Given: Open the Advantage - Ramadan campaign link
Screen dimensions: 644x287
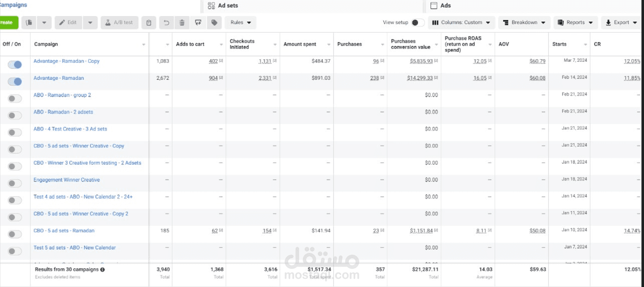Looking at the screenshot, I should (59, 78).
